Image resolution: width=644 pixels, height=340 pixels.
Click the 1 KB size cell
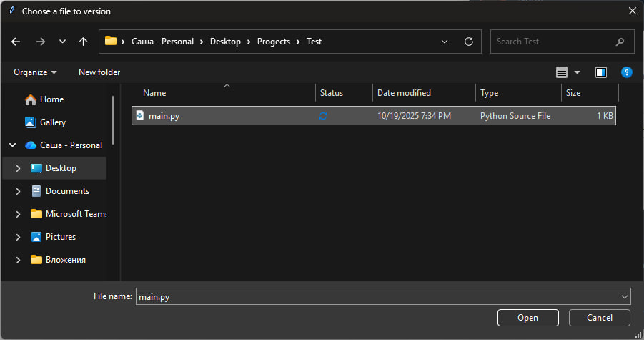tap(605, 116)
